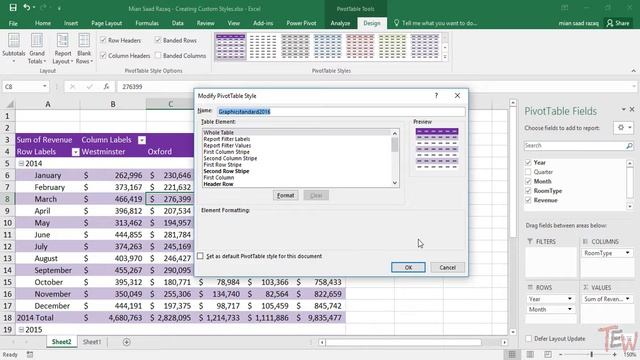Viewport: 640px width, 360px height.
Task: Open the PivotTable Fields tools gear menu
Action: 623,128
